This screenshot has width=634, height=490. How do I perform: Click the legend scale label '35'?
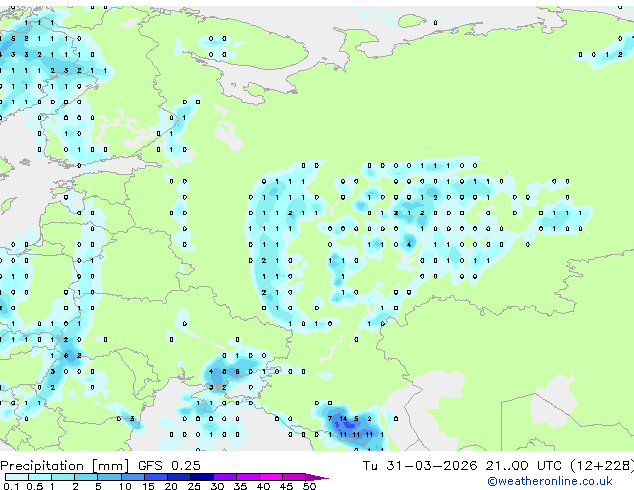point(240,486)
